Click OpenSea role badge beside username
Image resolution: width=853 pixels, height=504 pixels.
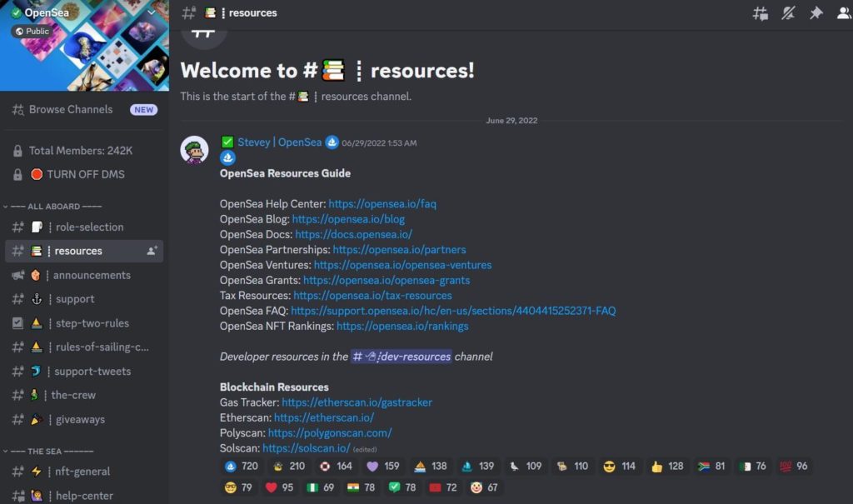coord(332,142)
